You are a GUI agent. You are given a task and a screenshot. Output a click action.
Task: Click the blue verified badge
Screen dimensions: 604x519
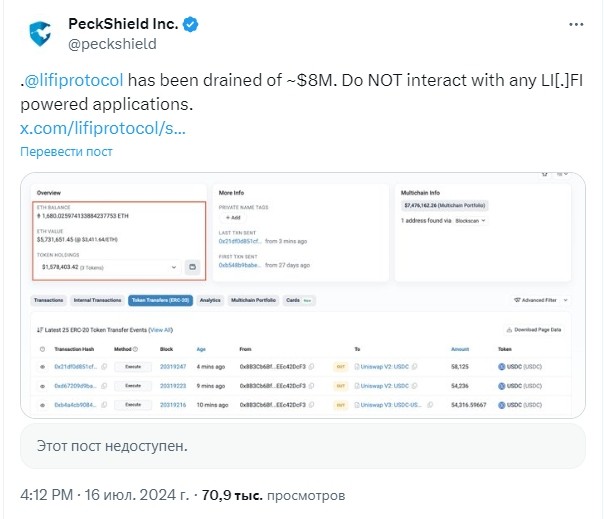pyautogui.click(x=190, y=24)
